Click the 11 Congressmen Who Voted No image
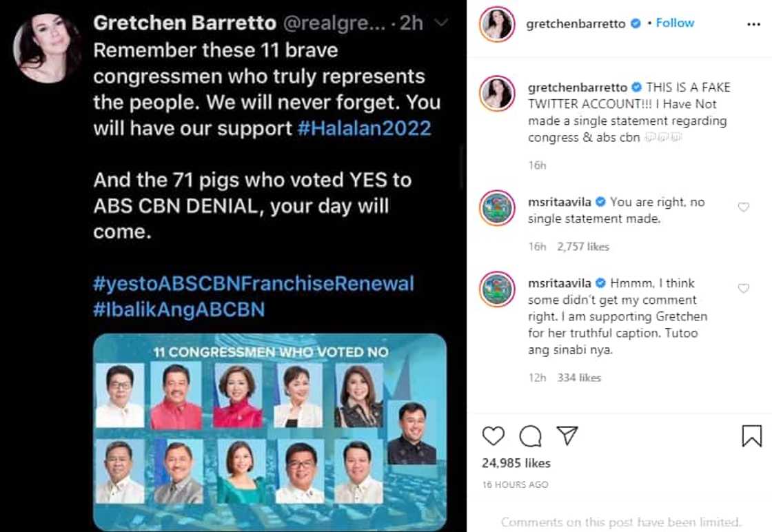 [270, 431]
